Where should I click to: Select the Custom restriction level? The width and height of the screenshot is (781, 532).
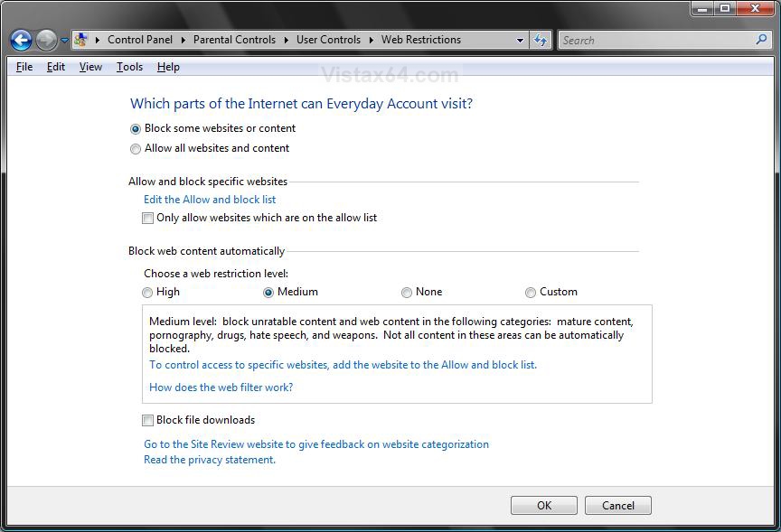pyautogui.click(x=531, y=293)
